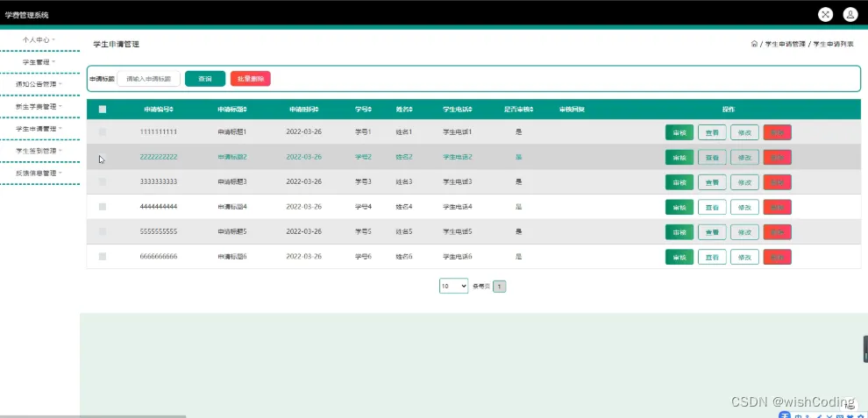This screenshot has width=868, height=418.
Task: Click 删除 button for row 4444444444
Action: pos(777,207)
